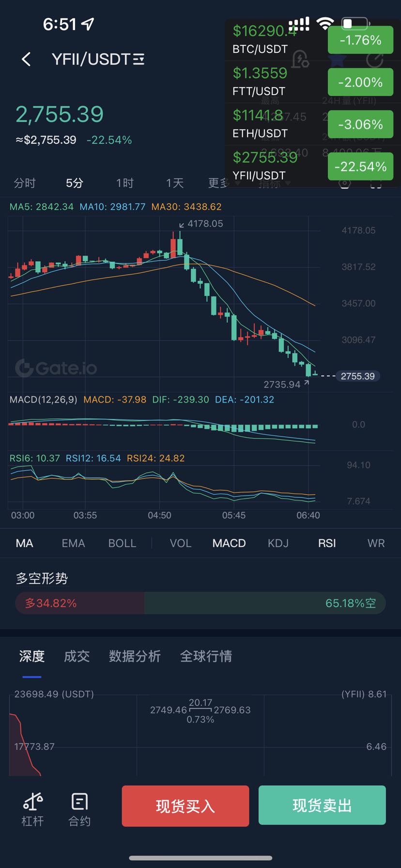Select the FTT/USDT row in the price widget
Viewport: 401px width, 868px height.
click(x=312, y=82)
